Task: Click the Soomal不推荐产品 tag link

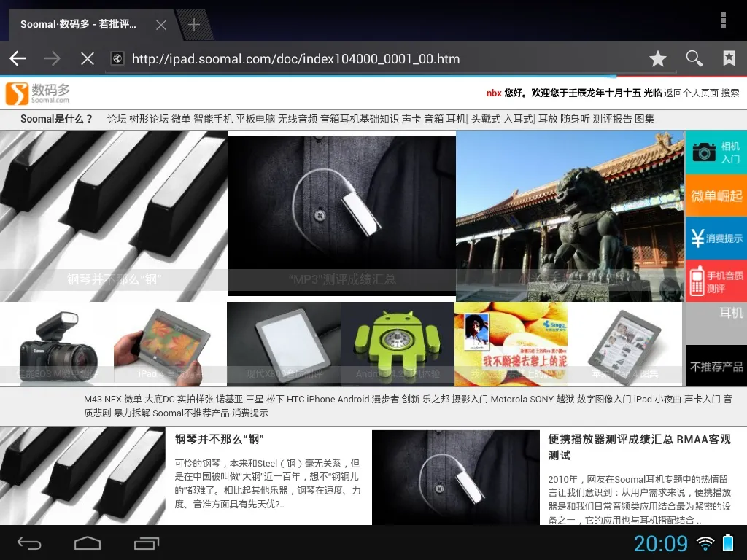Action: [x=190, y=413]
